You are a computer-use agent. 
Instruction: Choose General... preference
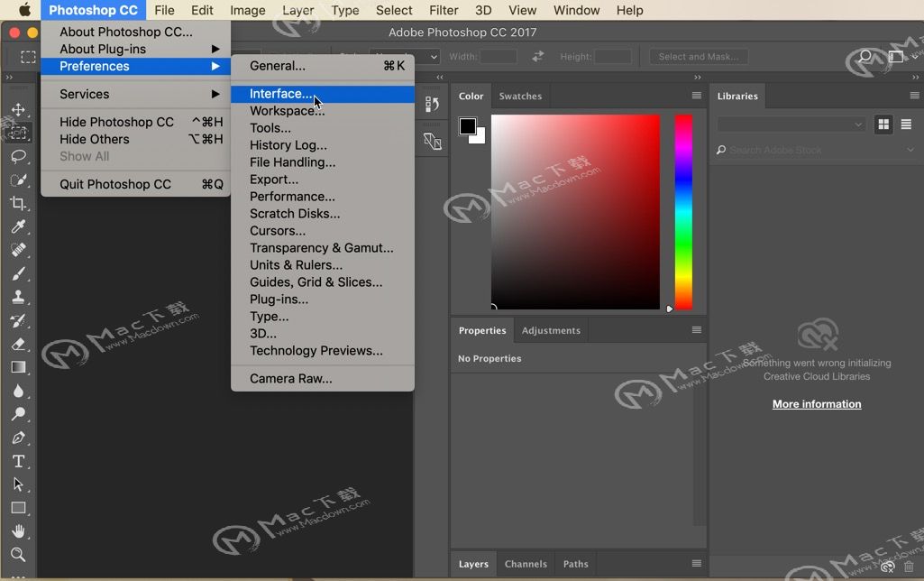(x=323, y=66)
